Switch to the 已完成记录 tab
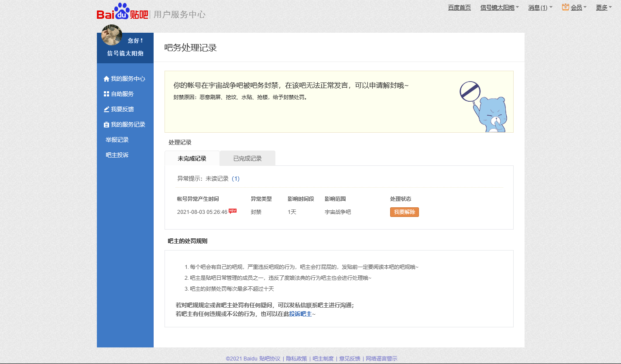The height and width of the screenshot is (364, 621). point(247,158)
